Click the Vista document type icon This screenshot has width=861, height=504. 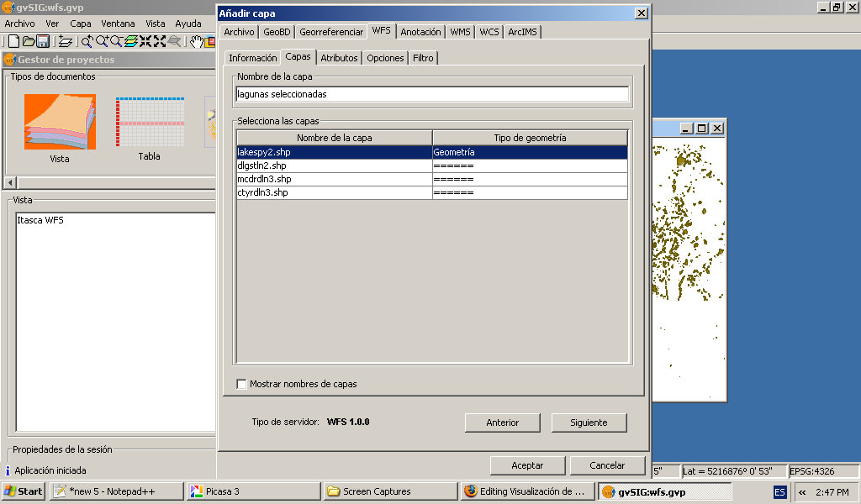60,123
